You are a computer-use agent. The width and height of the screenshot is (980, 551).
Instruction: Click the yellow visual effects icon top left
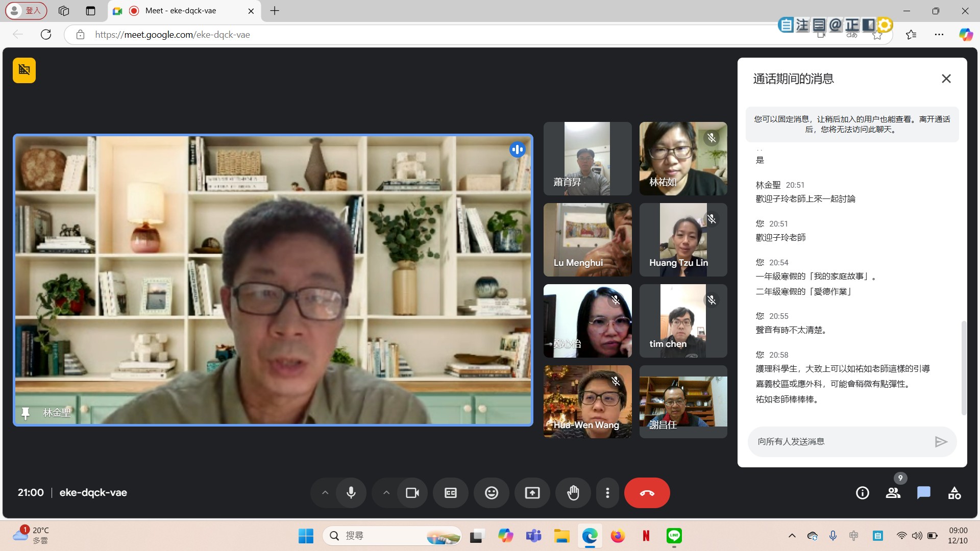coord(24,70)
